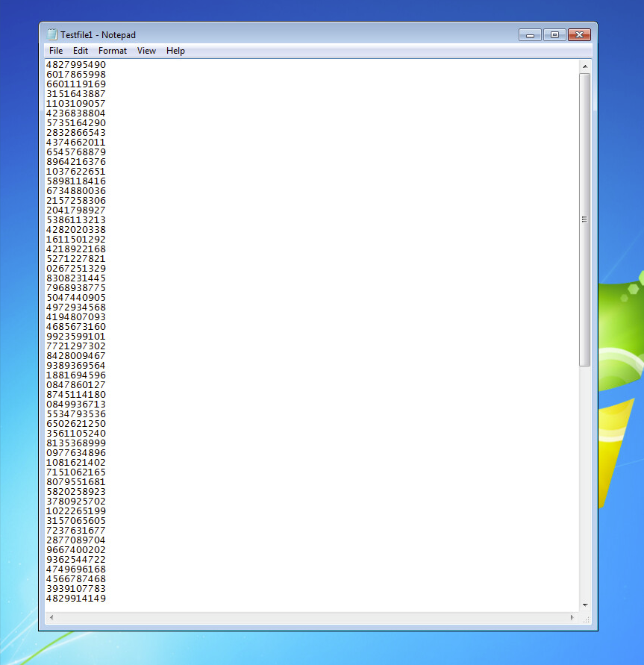Click the vertical scrollbar track below the thumb
The width and height of the screenshot is (644, 665).
click(585, 485)
